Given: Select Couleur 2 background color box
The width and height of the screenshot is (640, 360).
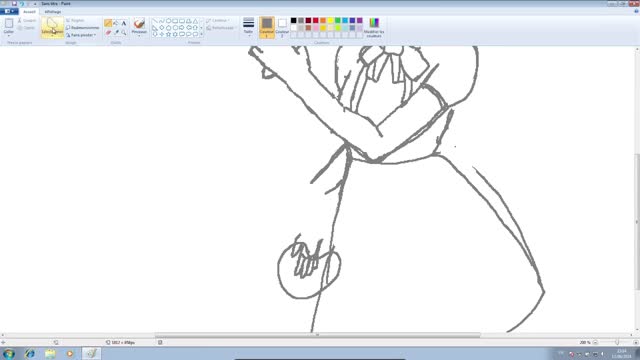Looking at the screenshot, I should pyautogui.click(x=282, y=27).
